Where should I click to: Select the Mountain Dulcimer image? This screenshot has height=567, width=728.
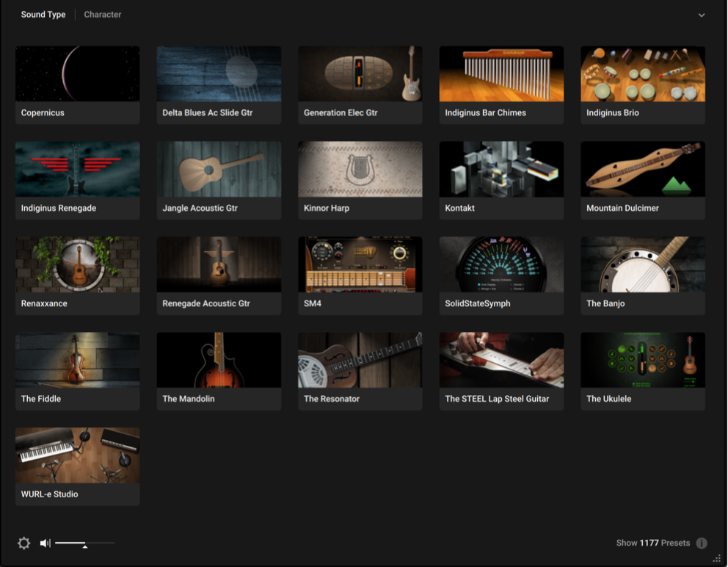(x=643, y=169)
